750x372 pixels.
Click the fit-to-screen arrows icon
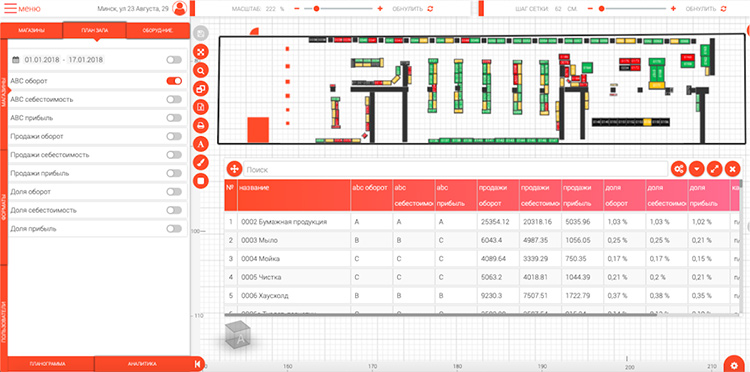(x=200, y=52)
